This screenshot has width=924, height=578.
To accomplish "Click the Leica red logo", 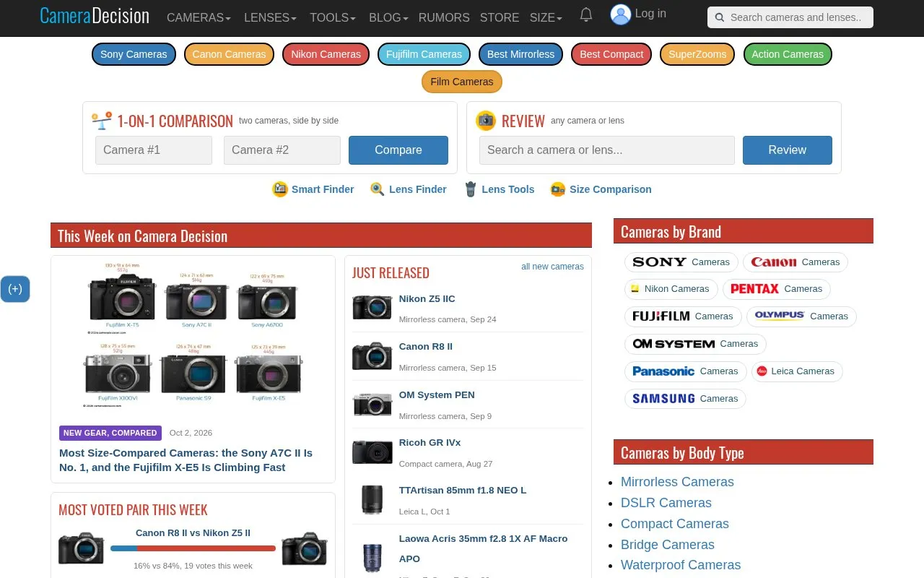I will pos(762,371).
